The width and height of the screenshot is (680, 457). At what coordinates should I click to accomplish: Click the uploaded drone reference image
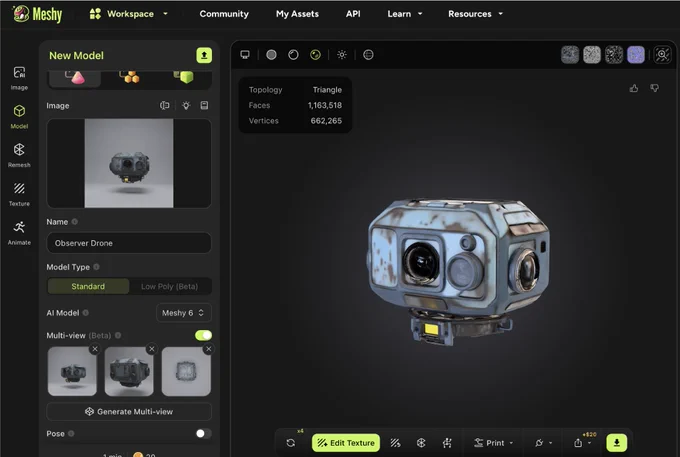(x=129, y=163)
